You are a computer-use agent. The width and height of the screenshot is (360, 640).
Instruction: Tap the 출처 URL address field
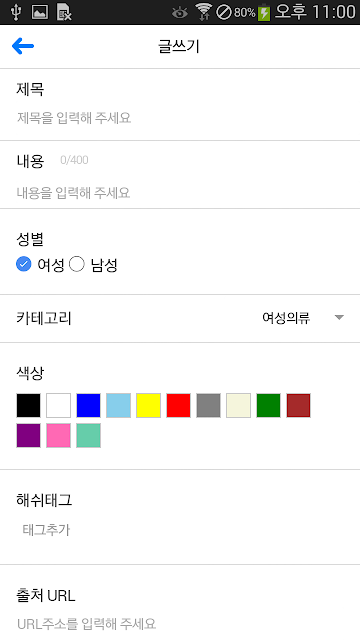[x=180, y=624]
